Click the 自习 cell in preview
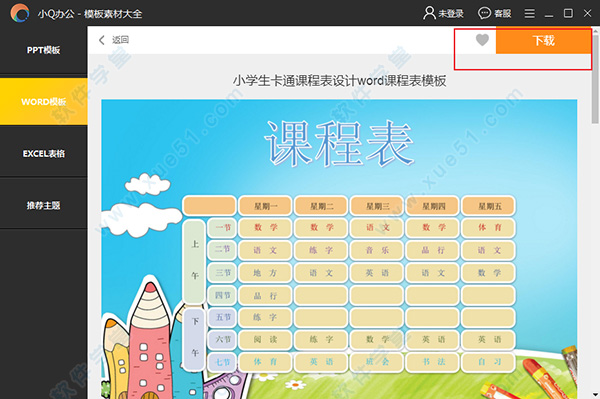The image size is (600, 399). [x=489, y=362]
